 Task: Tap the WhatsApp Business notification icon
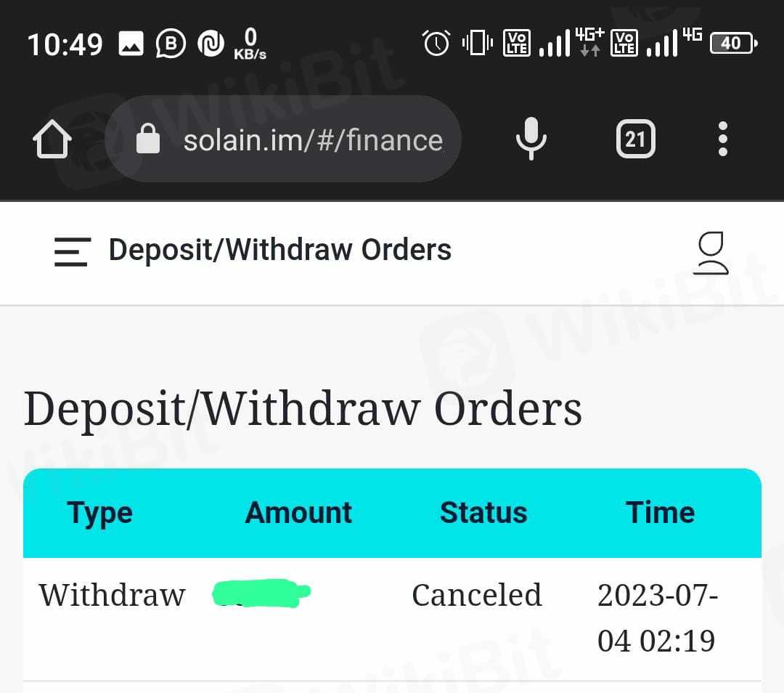click(171, 44)
